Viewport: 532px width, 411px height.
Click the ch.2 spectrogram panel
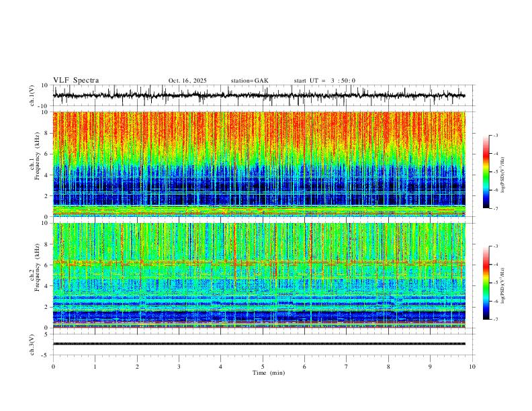[x=259, y=275]
